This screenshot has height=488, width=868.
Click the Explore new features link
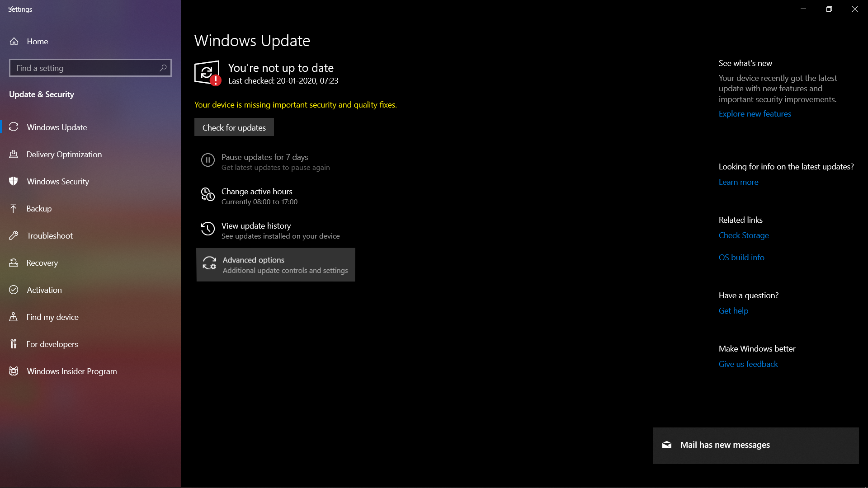pos(755,114)
